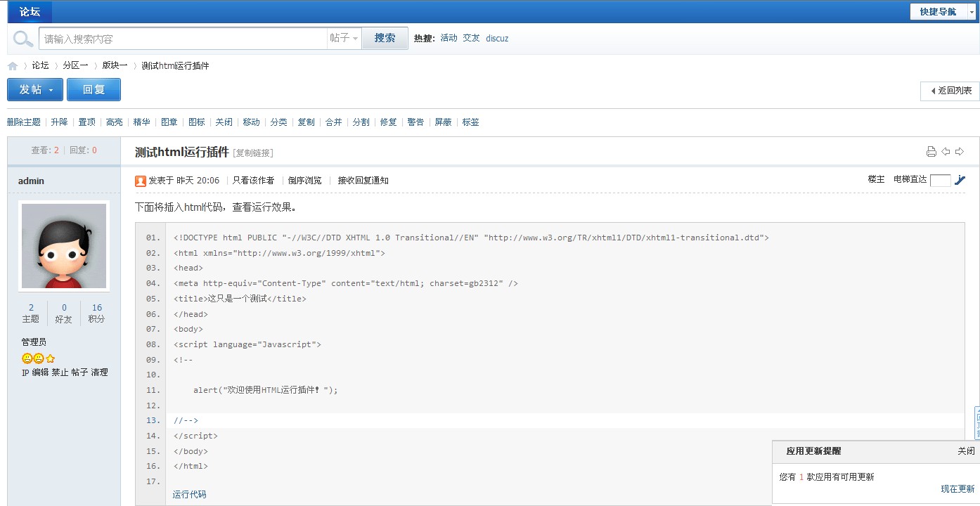Image resolution: width=980 pixels, height=506 pixels.
Task: Open the 快捷导航 dropdown
Action: point(943,12)
